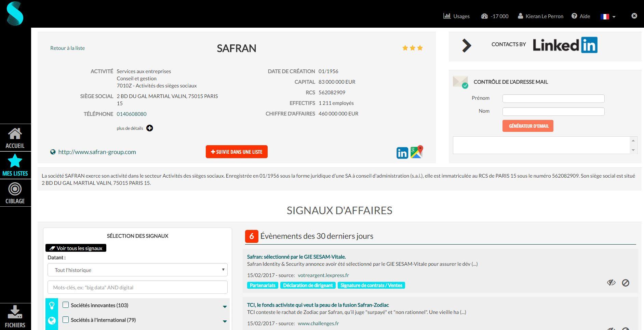Open the language selector dropdown
Viewport: 644px width, 330px height.
pos(608,16)
